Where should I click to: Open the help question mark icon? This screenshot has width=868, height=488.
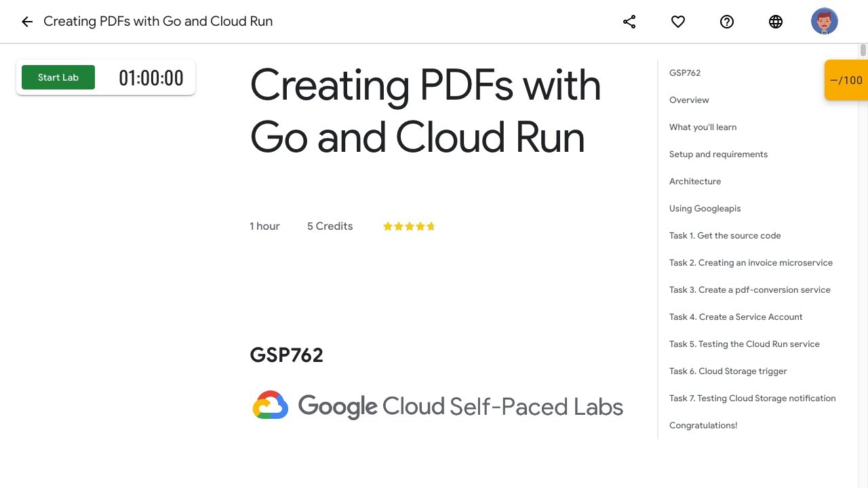(x=727, y=22)
